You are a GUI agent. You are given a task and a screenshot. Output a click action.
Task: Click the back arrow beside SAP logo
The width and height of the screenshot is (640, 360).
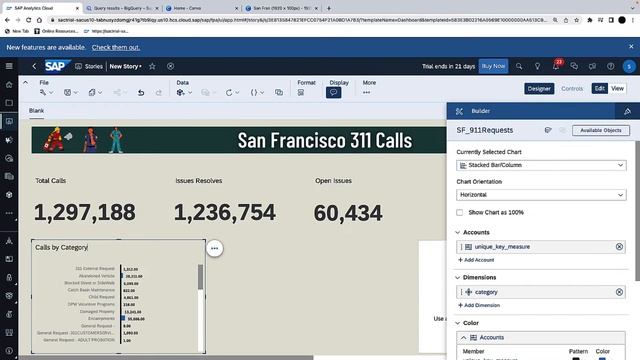pos(34,66)
